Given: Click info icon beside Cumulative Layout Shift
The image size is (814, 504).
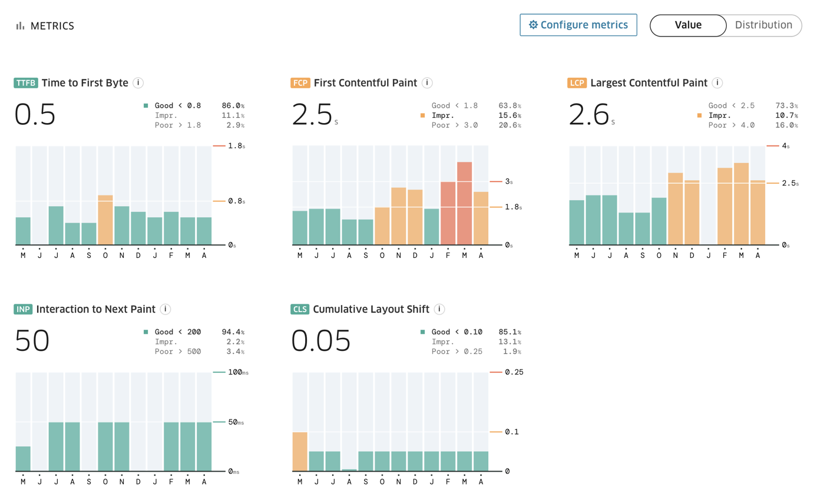Looking at the screenshot, I should point(439,309).
